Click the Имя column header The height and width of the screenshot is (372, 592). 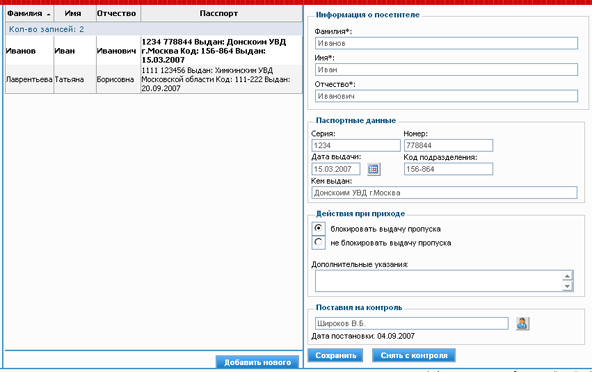pos(75,14)
